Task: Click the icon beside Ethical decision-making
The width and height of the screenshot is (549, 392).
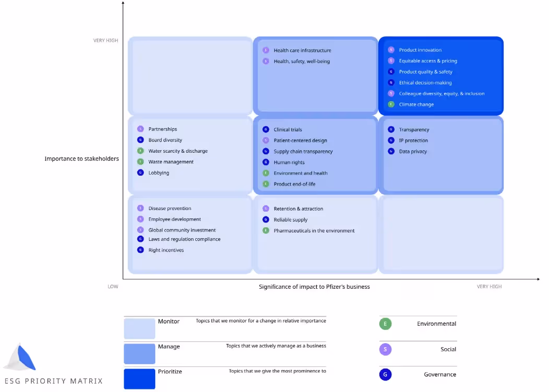Action: click(391, 82)
